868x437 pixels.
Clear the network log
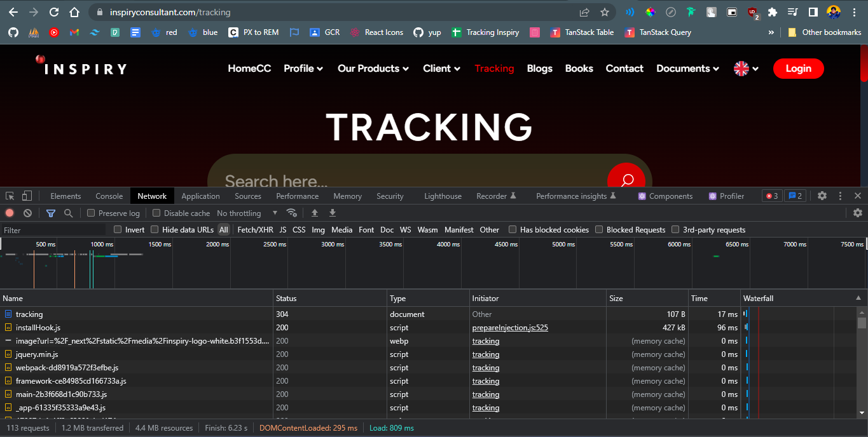point(27,213)
